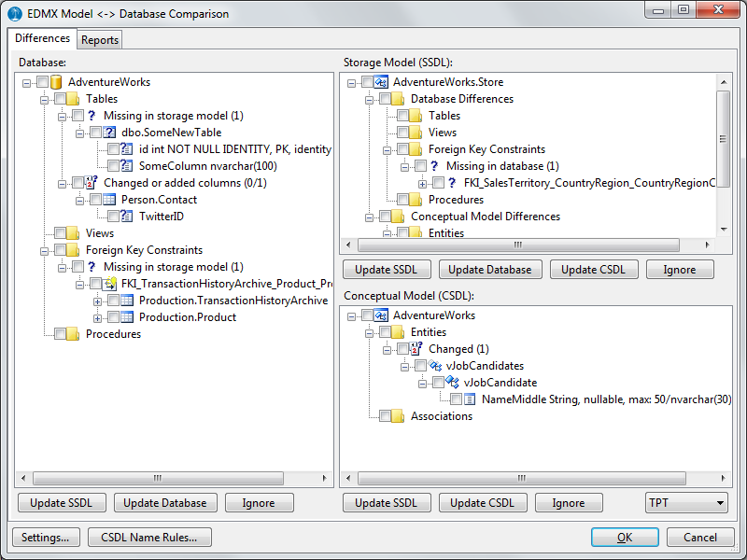747x560 pixels.
Task: Click the AdventureWorks.Store model icon
Action: [381, 82]
